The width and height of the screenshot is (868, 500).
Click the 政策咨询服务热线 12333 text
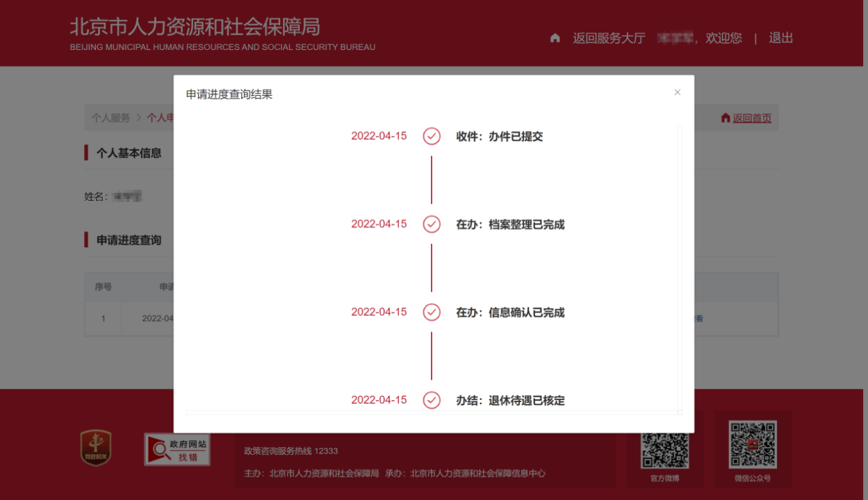pyautogui.click(x=290, y=451)
